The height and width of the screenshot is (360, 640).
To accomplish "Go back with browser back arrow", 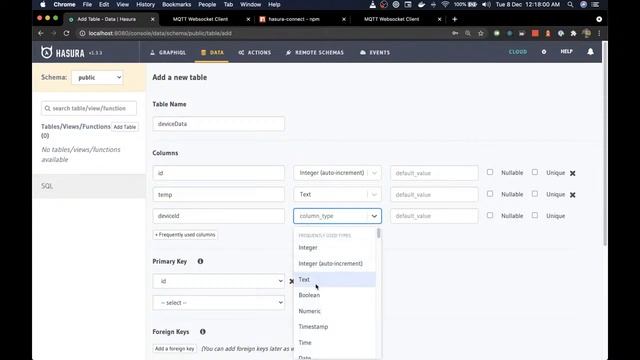I will [41, 33].
